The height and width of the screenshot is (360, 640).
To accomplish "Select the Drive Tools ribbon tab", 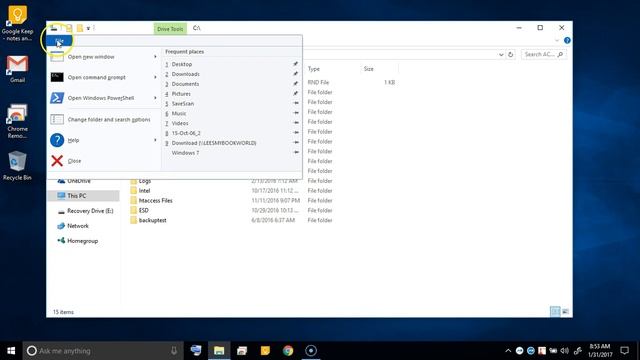I will coord(170,29).
